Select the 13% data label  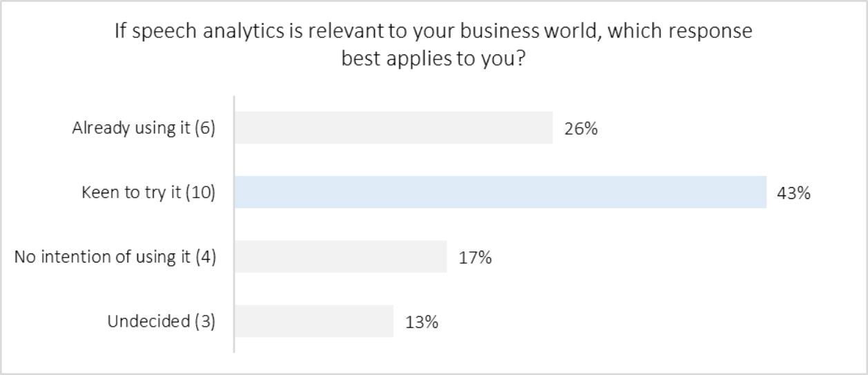point(421,323)
